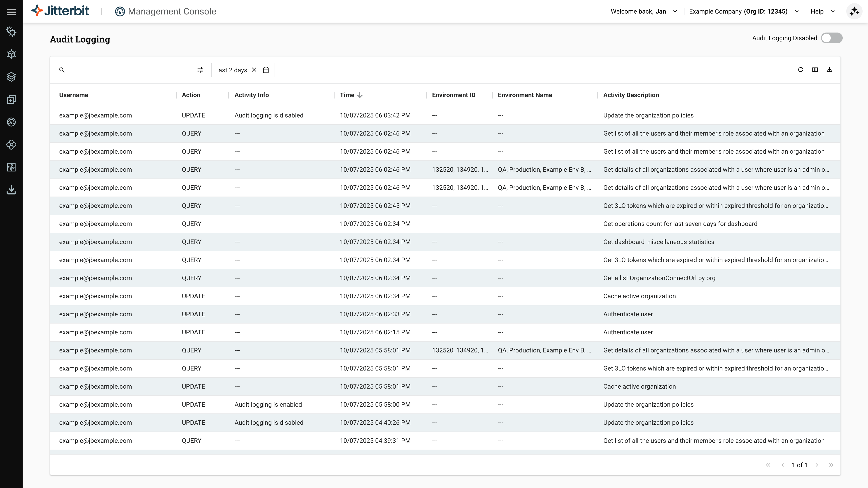
Task: Click the cube icon in the sidebar
Action: [x=12, y=54]
